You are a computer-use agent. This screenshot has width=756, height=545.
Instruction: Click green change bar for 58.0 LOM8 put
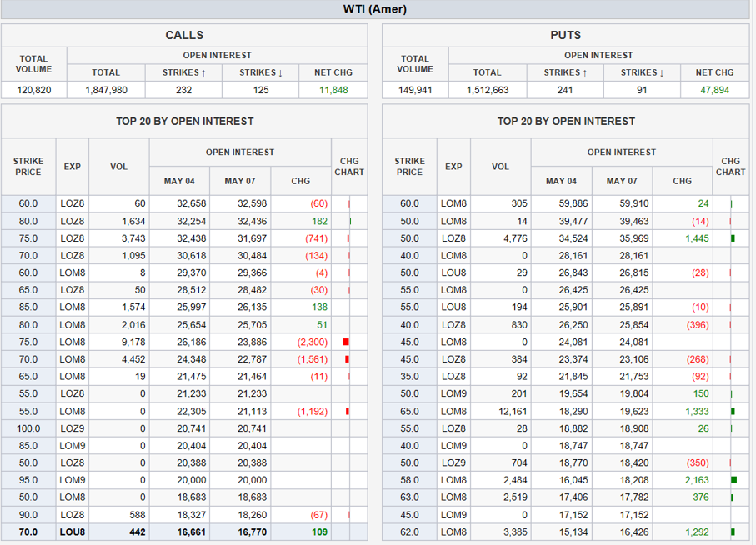tap(733, 480)
